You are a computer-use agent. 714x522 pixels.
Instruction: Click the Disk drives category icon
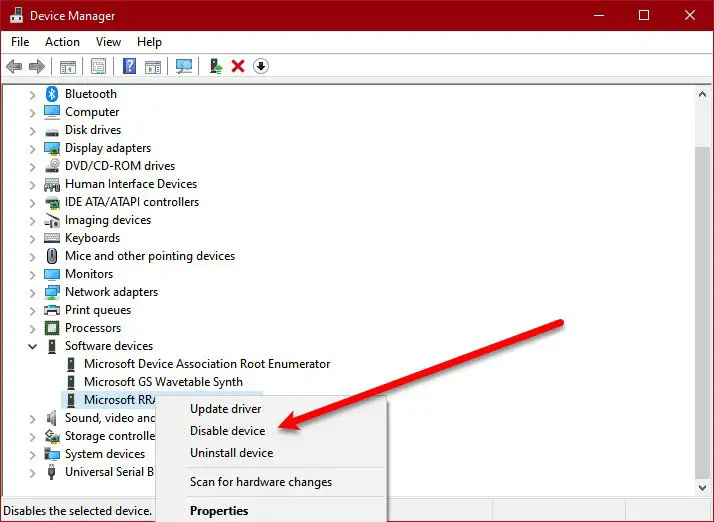pyautogui.click(x=52, y=132)
